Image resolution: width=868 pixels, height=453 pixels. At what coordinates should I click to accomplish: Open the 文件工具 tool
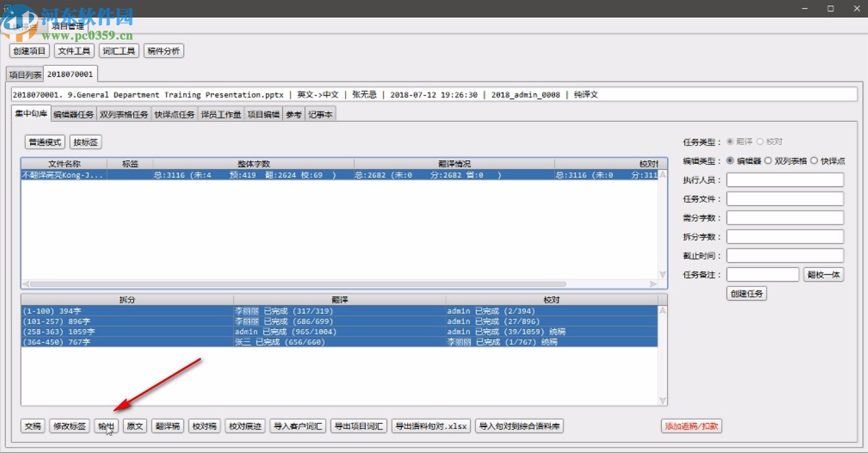pos(74,51)
